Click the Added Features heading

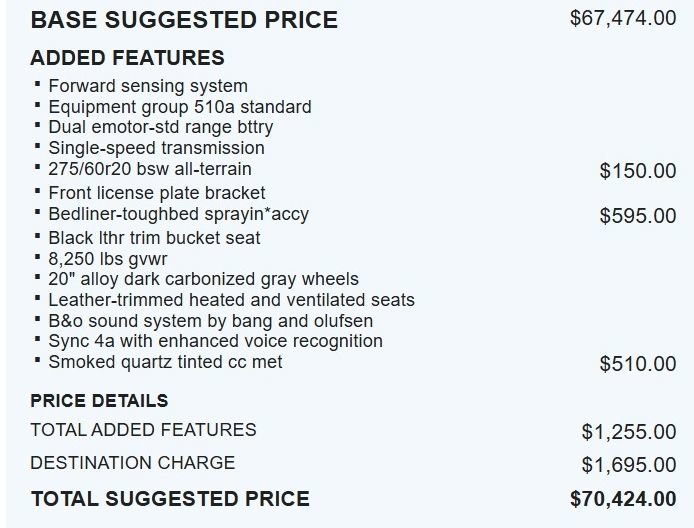click(127, 58)
